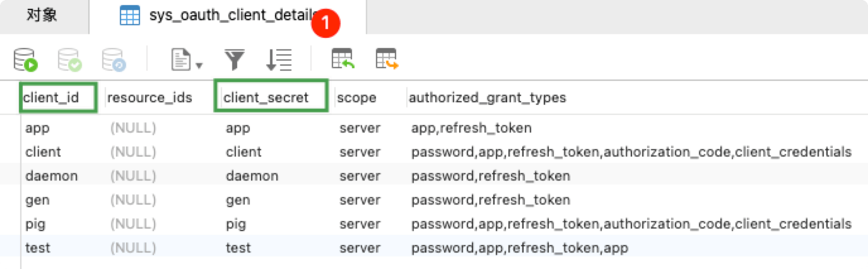This screenshot has width=868, height=269.
Task: Click the greyed Rollback transaction icon
Action: [x=114, y=59]
